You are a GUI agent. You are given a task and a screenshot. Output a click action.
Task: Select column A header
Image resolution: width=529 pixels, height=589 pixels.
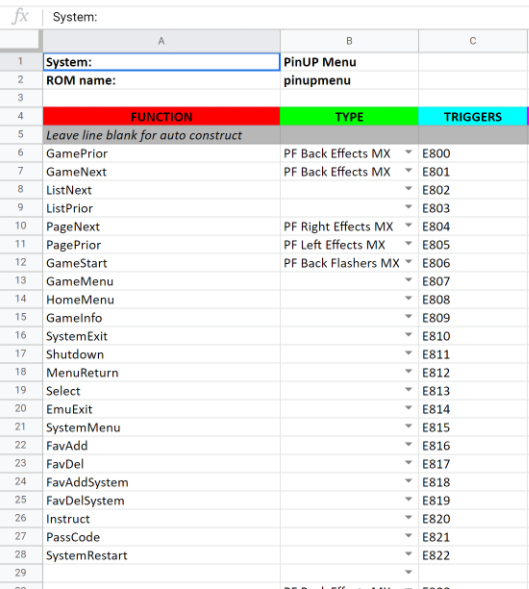coord(161,41)
